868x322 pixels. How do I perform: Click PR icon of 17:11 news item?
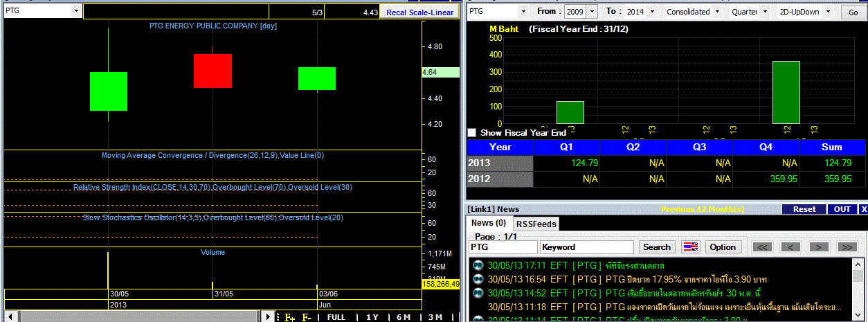coord(478,265)
